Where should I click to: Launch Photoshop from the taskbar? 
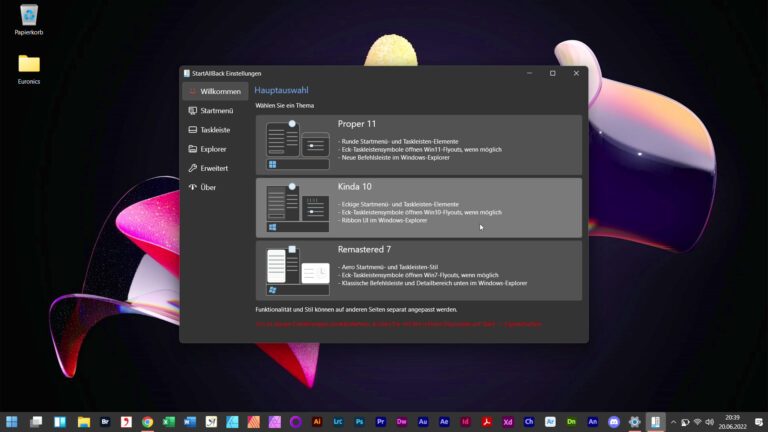point(360,422)
